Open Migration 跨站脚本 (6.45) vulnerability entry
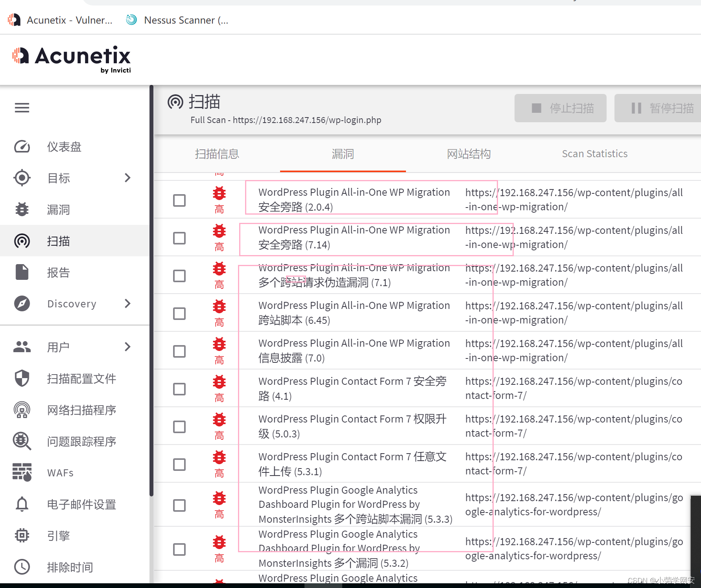The width and height of the screenshot is (701, 588). (354, 312)
